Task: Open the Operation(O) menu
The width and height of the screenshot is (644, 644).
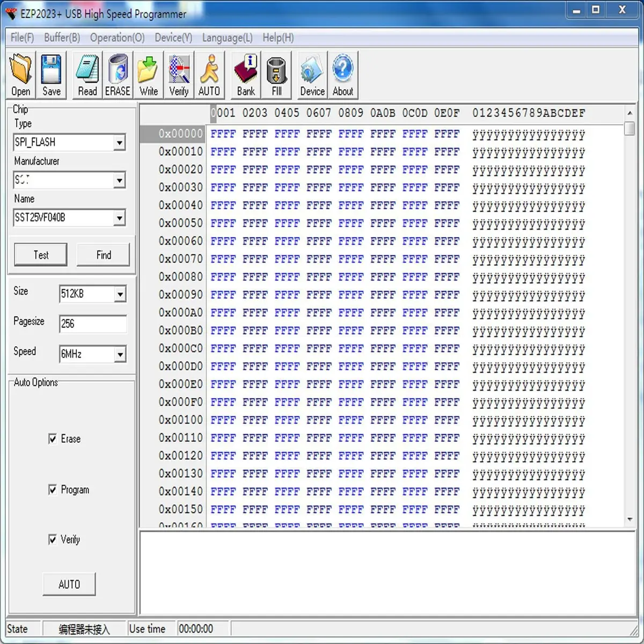Action: [x=118, y=38]
